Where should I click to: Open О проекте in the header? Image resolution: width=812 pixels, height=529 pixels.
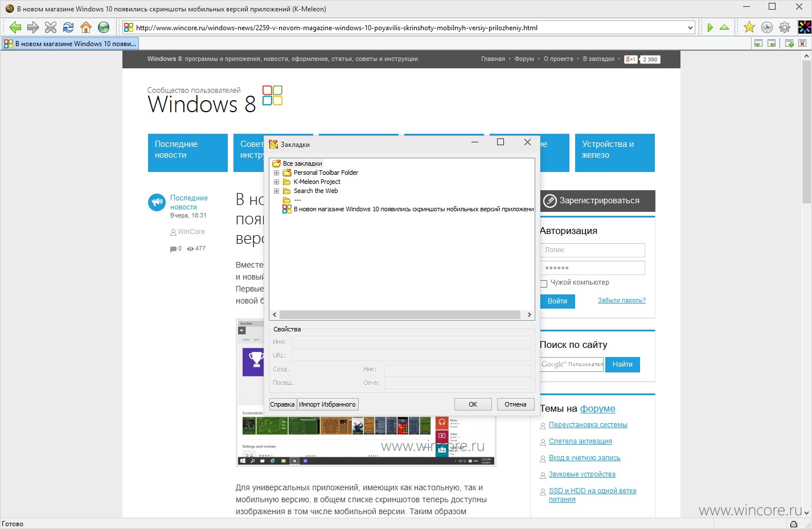click(558, 59)
